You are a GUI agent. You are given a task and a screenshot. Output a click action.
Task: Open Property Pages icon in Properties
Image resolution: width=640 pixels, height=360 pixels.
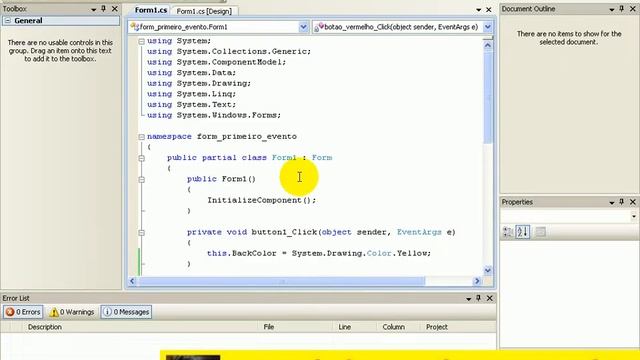click(x=540, y=232)
